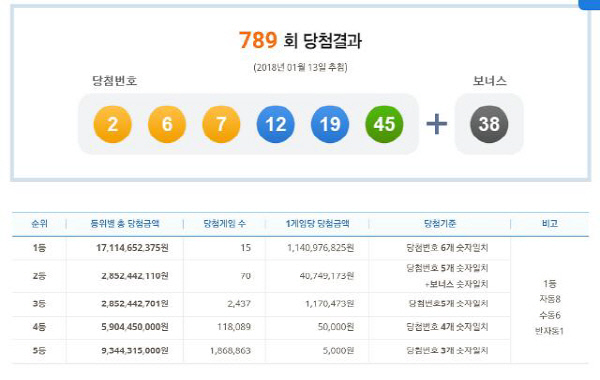The width and height of the screenshot is (600, 380).
Task: Click the 보너스 label
Action: pos(489,81)
